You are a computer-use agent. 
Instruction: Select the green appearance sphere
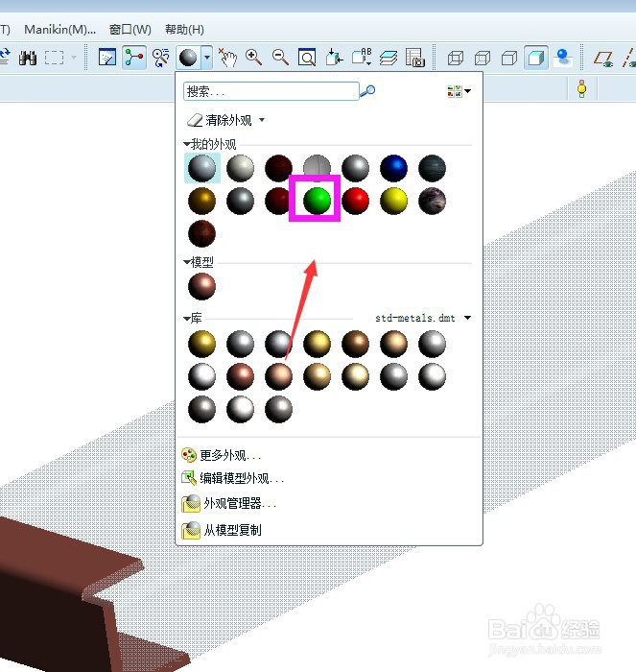[317, 201]
